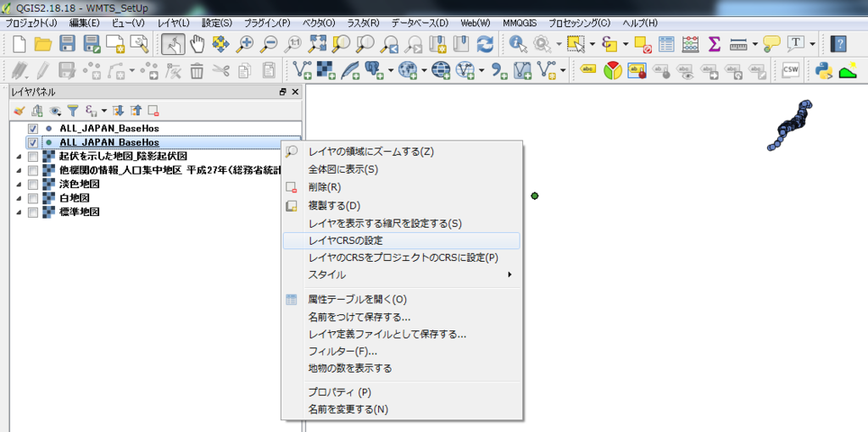The height and width of the screenshot is (432, 868).
Task: Select the Identify Features tool
Action: click(518, 44)
